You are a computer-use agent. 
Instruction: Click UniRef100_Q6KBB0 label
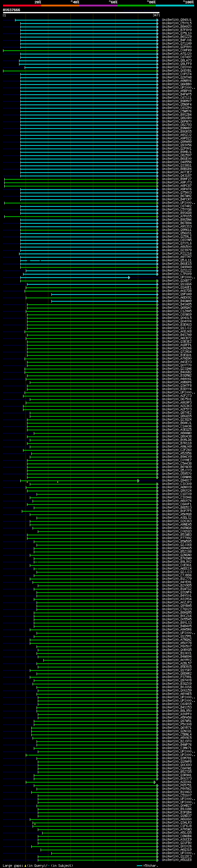pyautogui.click(x=177, y=84)
